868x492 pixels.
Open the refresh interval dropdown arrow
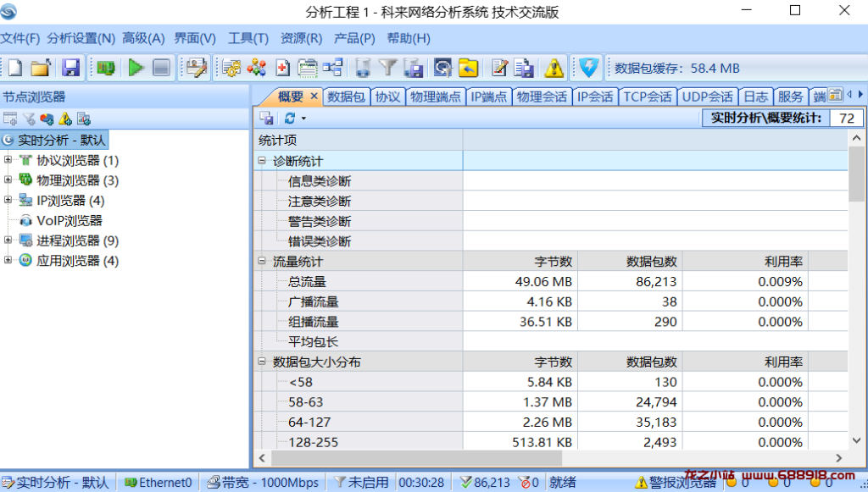pos(303,119)
